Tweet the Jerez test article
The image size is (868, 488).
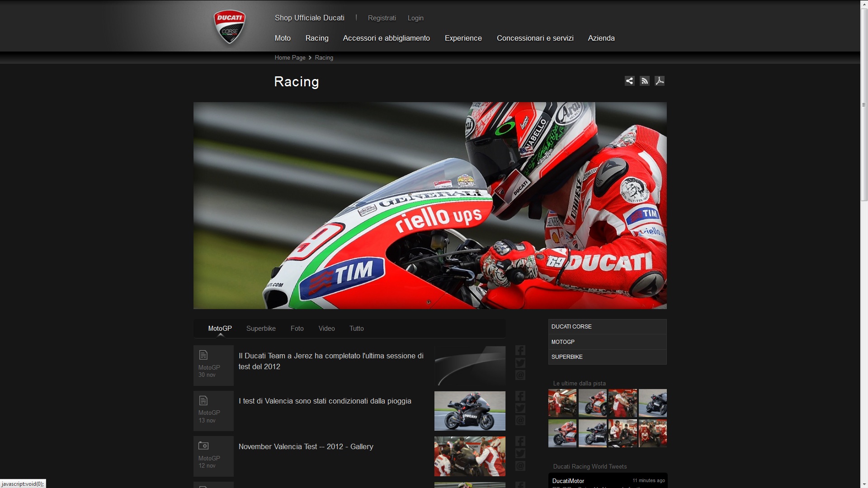click(520, 363)
